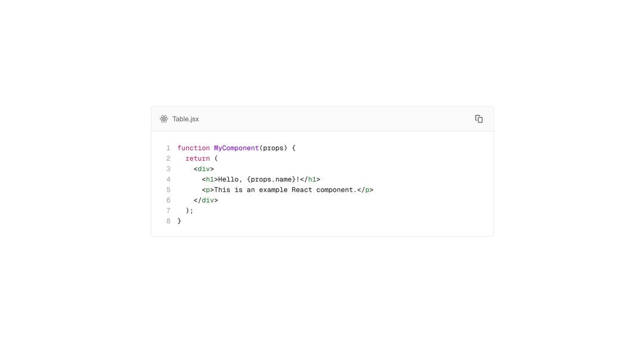Screen dimensions: 644x343
Task: Click the function keyword on line 1
Action: (193, 148)
